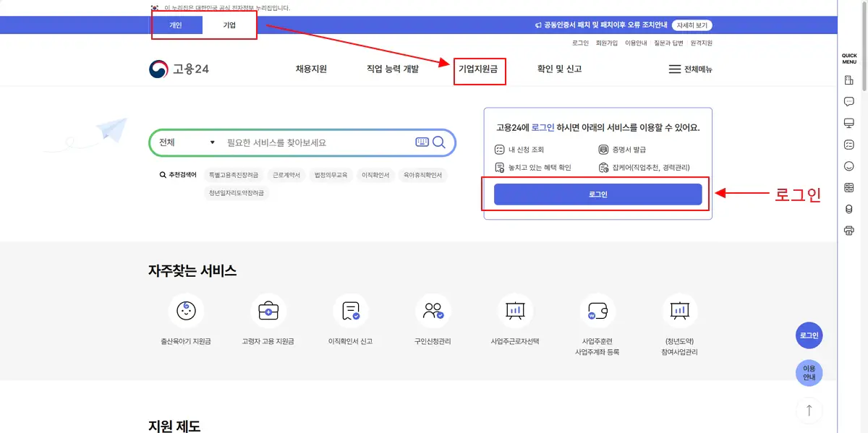Click the 공동인증서 패치 notice text
The width and height of the screenshot is (868, 433).
[606, 25]
